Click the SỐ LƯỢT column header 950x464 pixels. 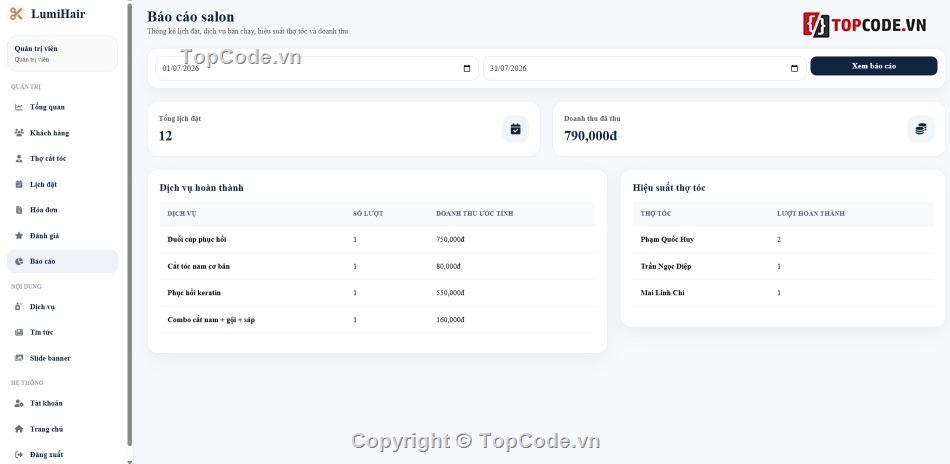click(368, 214)
